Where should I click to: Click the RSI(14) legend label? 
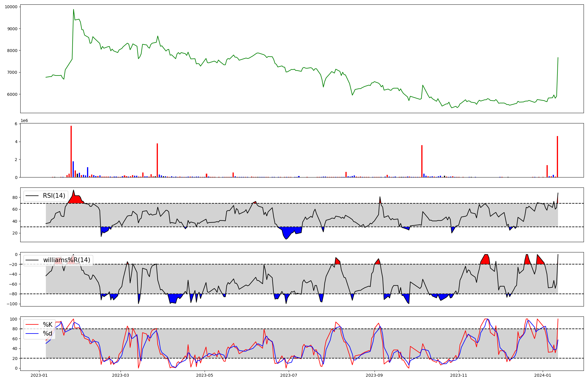click(54, 196)
